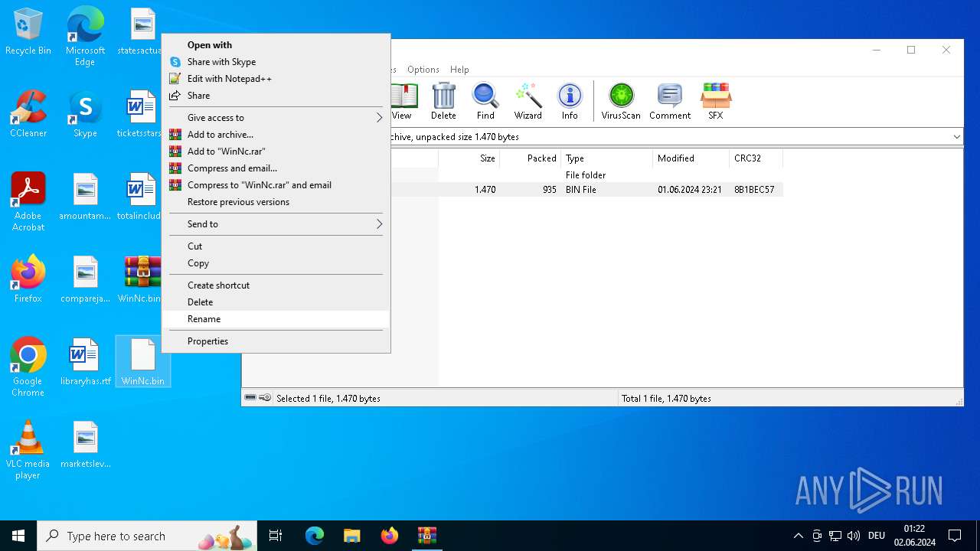This screenshot has height=551, width=980.
Task: Select the marketslev image file on desktop
Action: coord(85,445)
